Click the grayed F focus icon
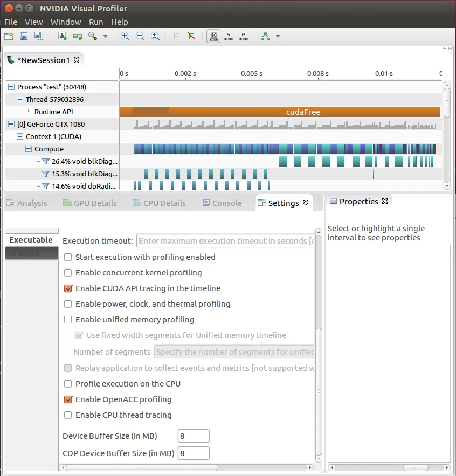 point(176,37)
